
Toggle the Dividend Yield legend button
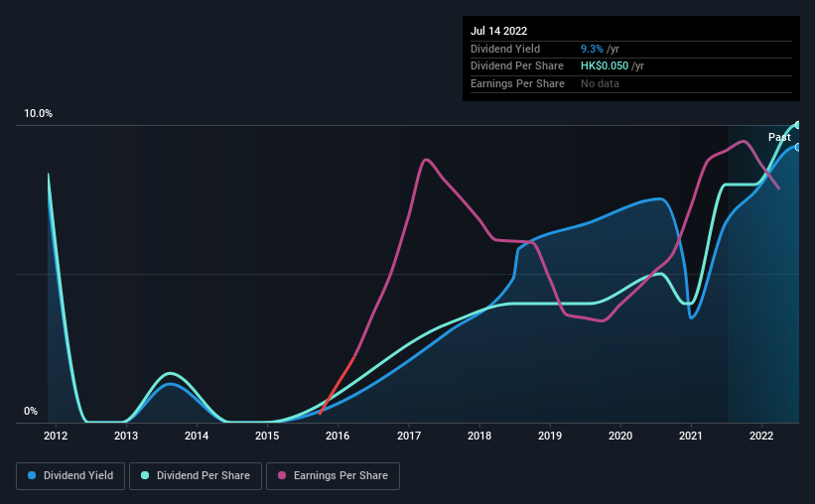pos(70,476)
